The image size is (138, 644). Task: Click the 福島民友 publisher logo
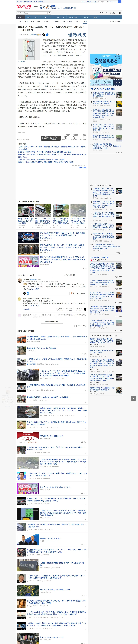click(77, 35)
